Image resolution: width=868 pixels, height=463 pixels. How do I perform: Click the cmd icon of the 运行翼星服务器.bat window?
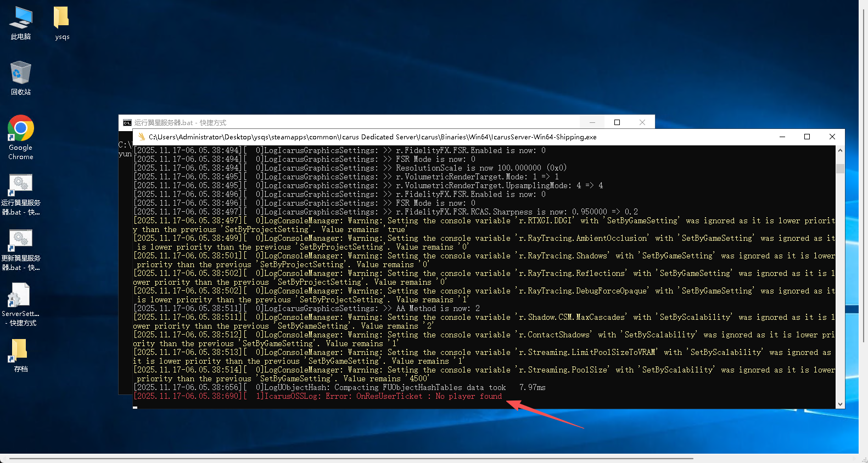(127, 123)
